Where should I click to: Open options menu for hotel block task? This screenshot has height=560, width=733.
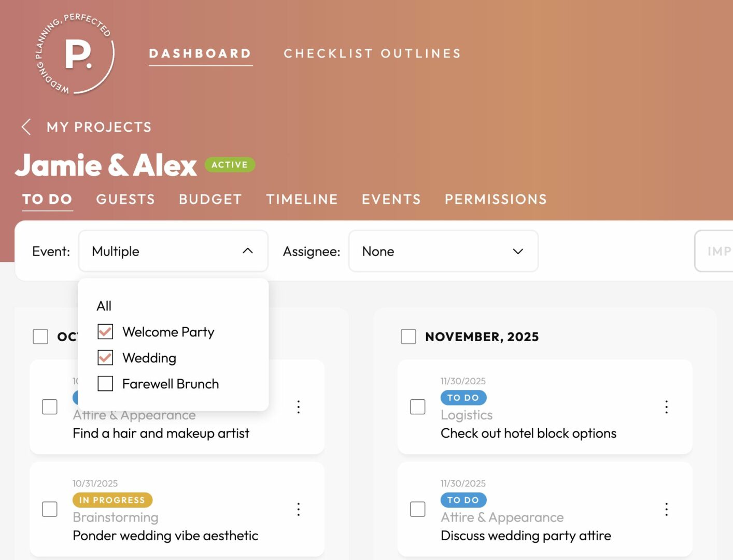coord(667,407)
